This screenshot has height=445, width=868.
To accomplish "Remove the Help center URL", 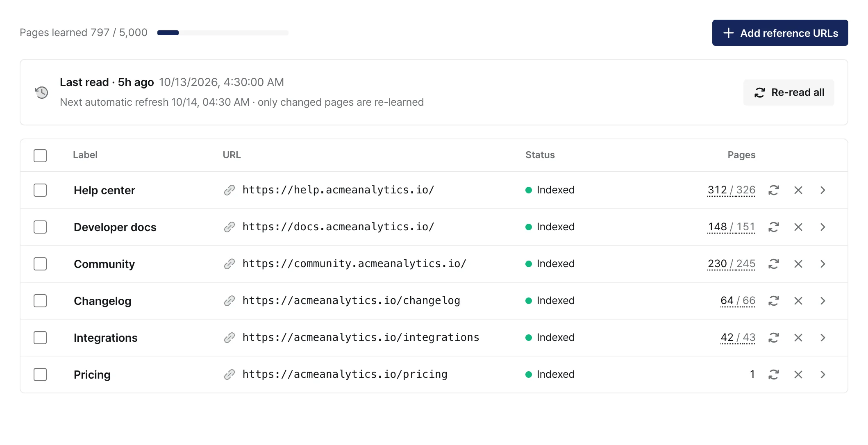I will (798, 190).
